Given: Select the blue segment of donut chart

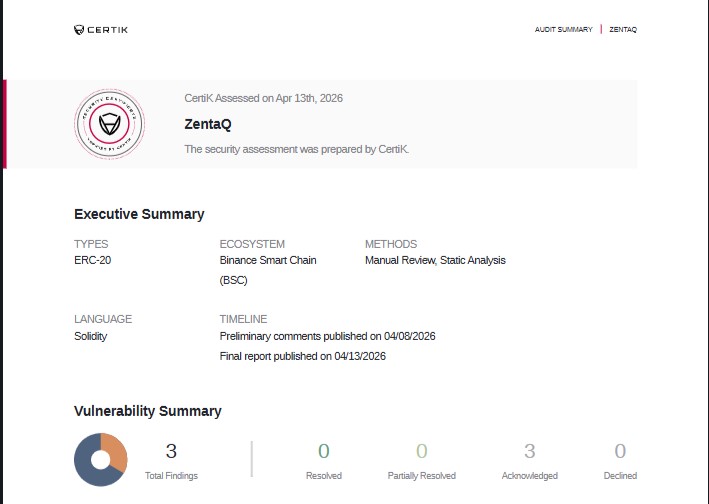Looking at the screenshot, I should coord(87,468).
